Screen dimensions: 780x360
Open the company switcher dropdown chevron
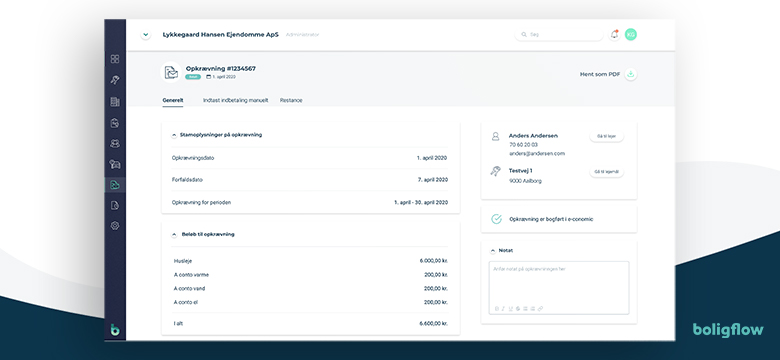click(145, 35)
